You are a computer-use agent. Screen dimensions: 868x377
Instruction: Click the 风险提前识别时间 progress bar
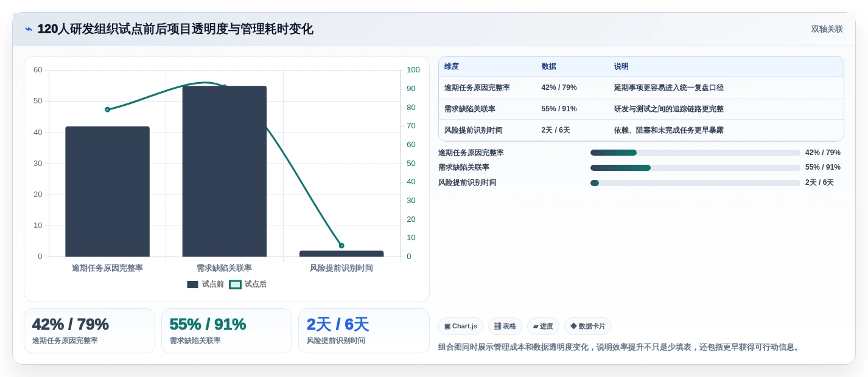695,183
